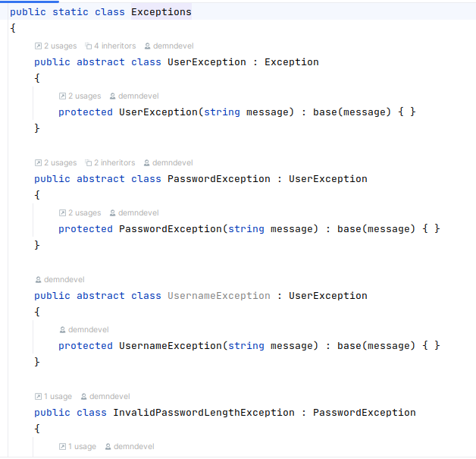Click the author icon above UsernameException constructor
This screenshot has height=459, width=476.
[x=63, y=330]
